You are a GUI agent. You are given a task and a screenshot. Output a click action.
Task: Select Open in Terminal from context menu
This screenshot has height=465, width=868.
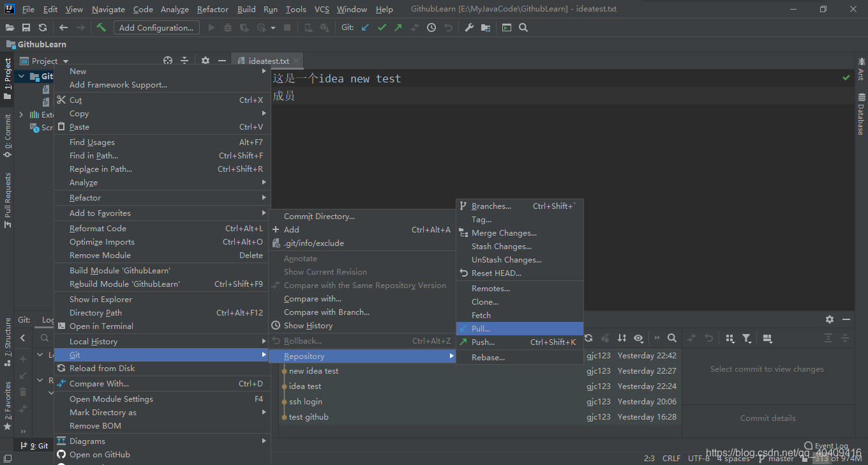tap(161, 326)
